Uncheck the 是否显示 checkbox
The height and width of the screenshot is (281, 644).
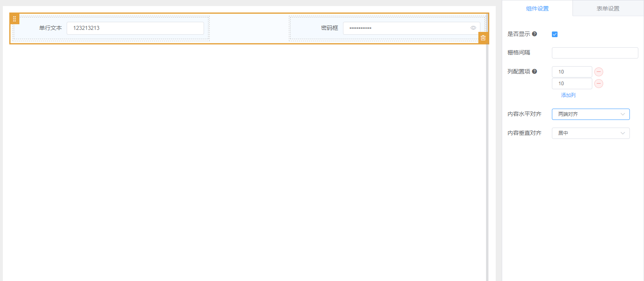[555, 34]
